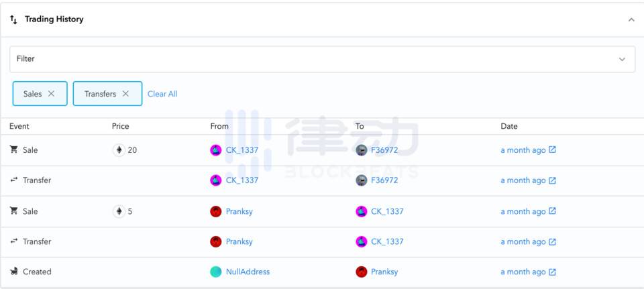
Task: Click Pranksy avatar in Created row's To column
Action: point(362,272)
